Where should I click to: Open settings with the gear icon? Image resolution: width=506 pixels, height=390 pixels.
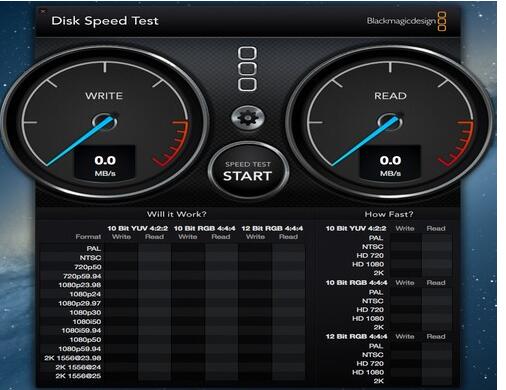[248, 117]
